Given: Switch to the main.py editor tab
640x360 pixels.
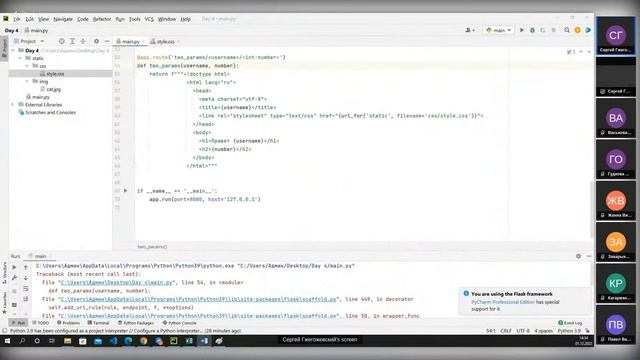Looking at the screenshot, I should point(130,42).
